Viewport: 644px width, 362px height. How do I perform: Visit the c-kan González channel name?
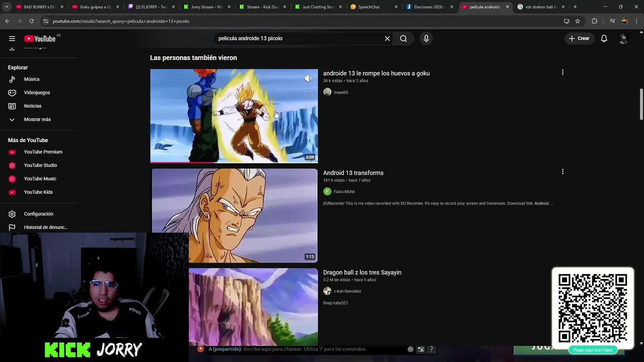tap(347, 291)
